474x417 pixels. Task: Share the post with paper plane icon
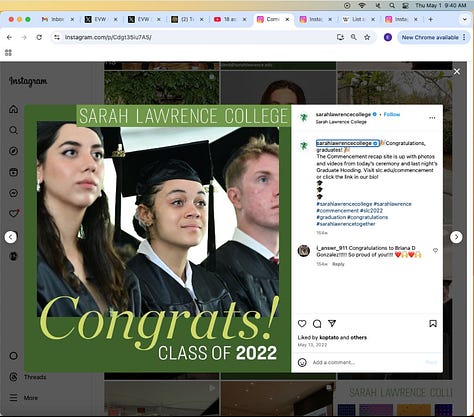pyautogui.click(x=332, y=323)
